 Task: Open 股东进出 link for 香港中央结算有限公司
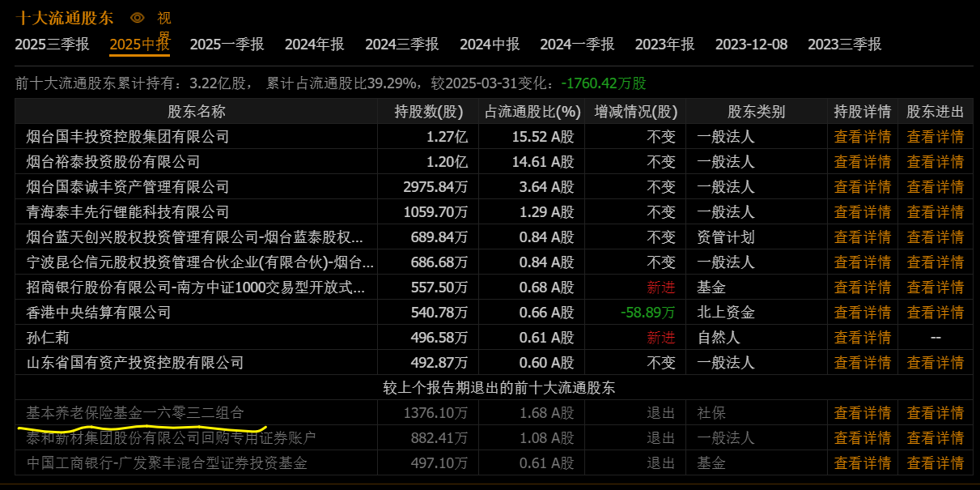tap(935, 313)
